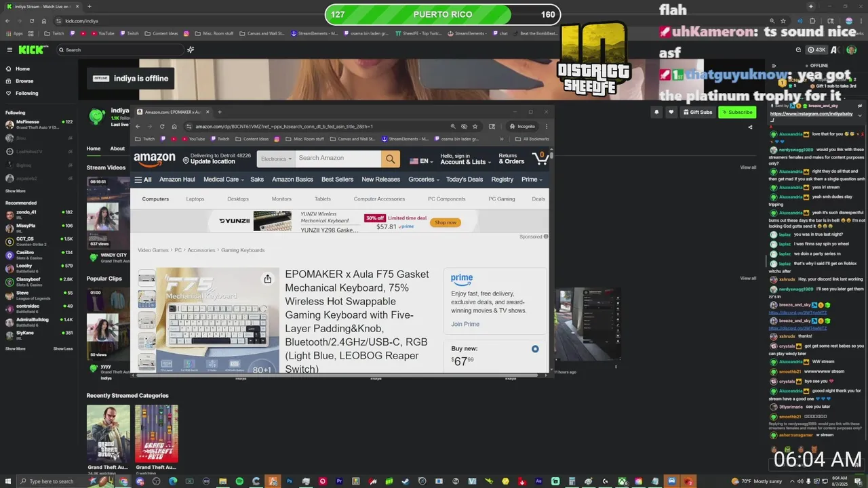Expand Show More under Kick Recommended
Screen dimensions: 868x488
click(x=16, y=348)
